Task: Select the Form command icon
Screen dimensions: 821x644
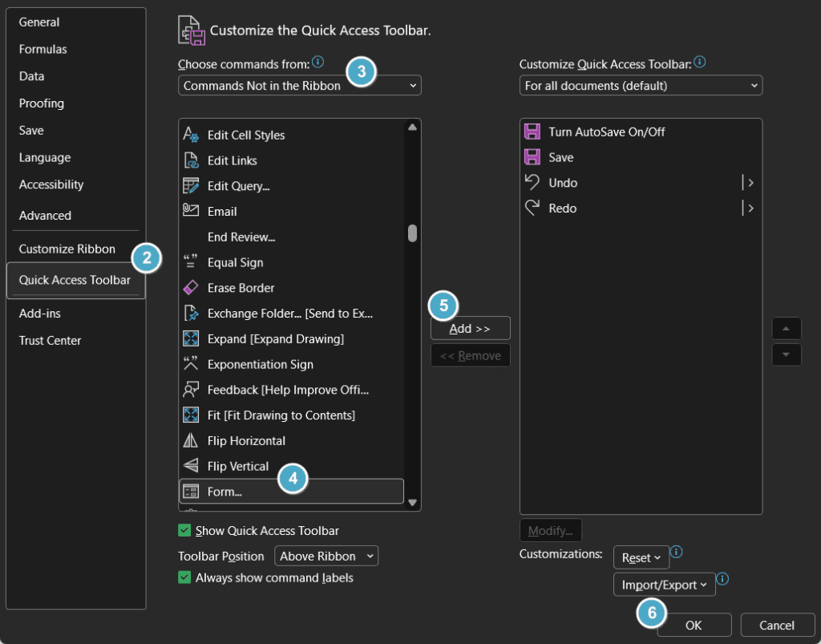Action: tap(191, 491)
